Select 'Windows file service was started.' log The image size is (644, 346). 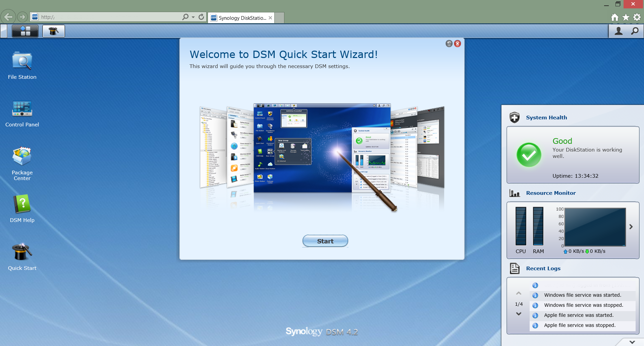[583, 295]
